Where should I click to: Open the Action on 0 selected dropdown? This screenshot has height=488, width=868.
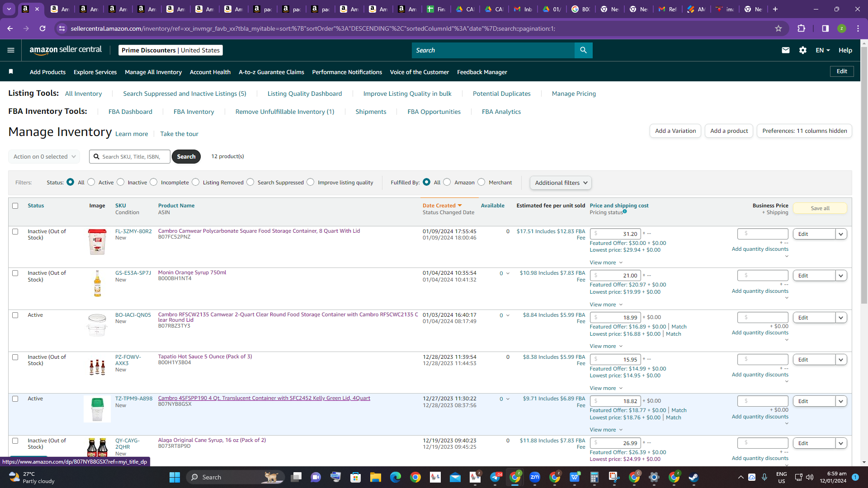click(44, 157)
